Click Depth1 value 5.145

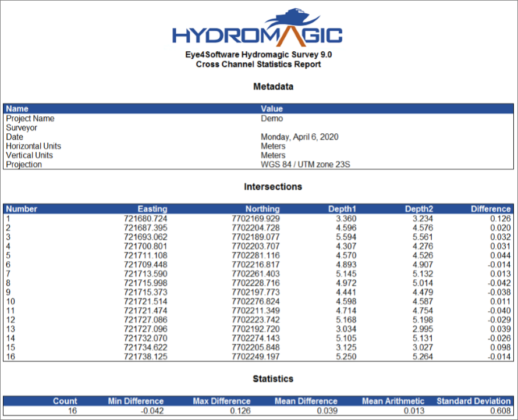[x=346, y=274]
